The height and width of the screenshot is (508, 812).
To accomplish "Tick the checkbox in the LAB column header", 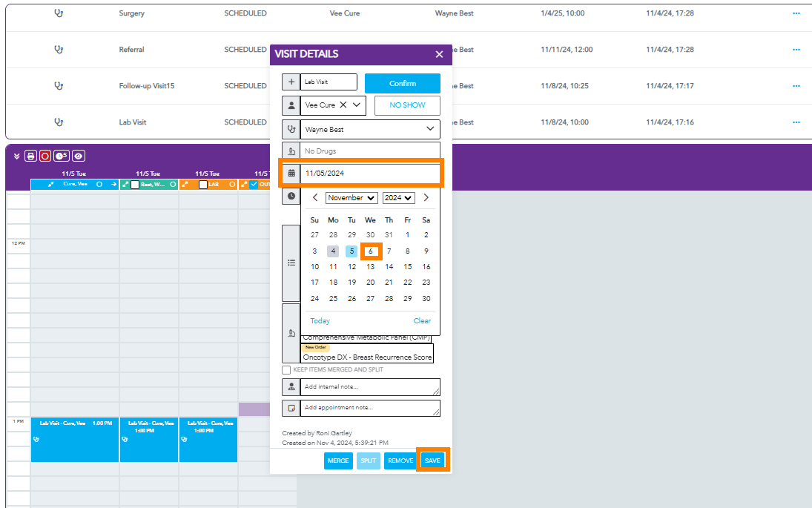I will [203, 185].
